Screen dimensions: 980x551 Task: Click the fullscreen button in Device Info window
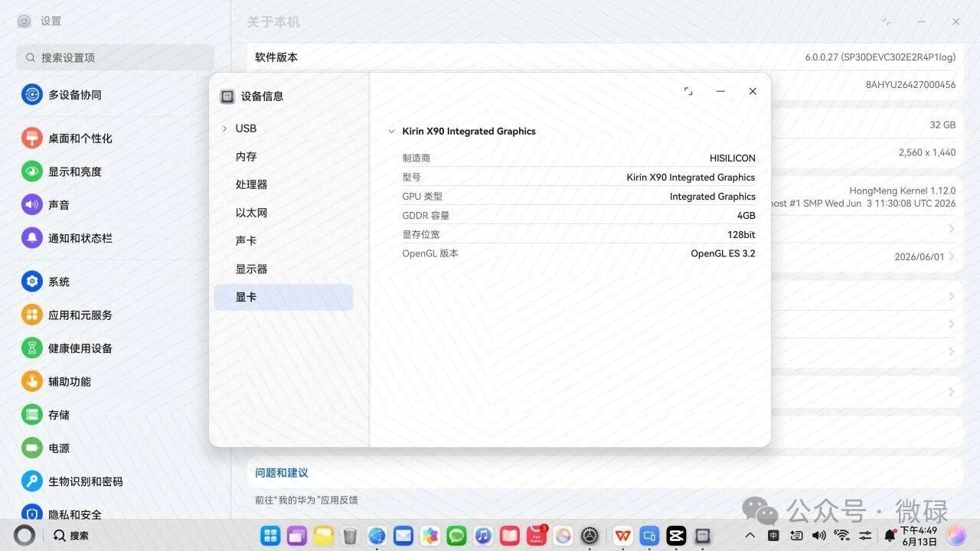click(688, 91)
